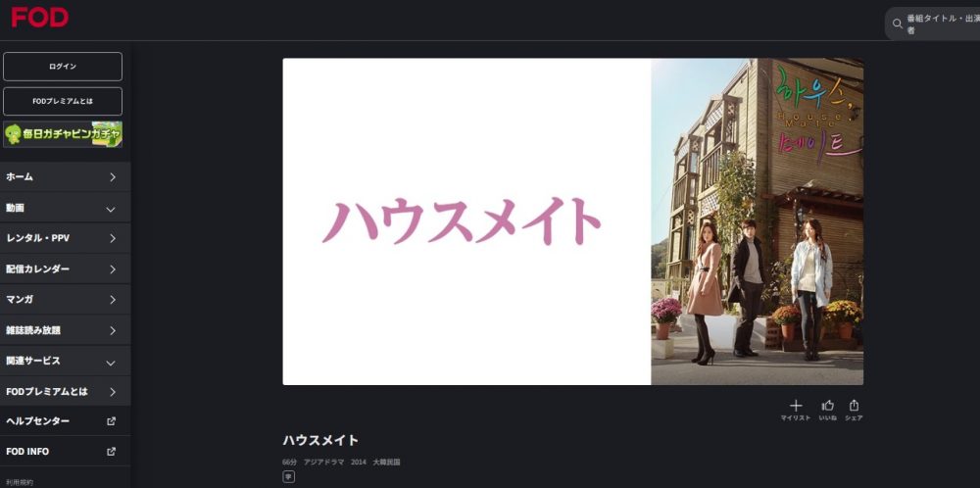Open external link icon beside ヘルプセンター
Screen dimensions: 980x488
coord(112,421)
